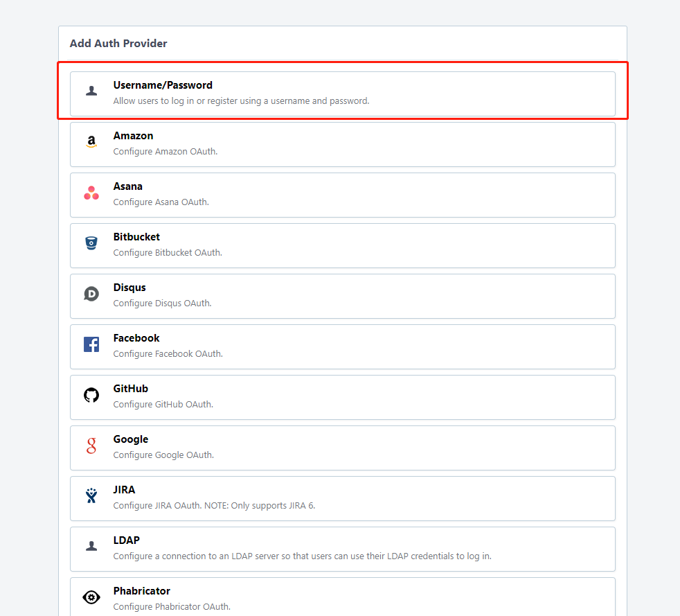Pick the Disqus provider title
Image resolution: width=680 pixels, height=616 pixels.
pyautogui.click(x=129, y=288)
